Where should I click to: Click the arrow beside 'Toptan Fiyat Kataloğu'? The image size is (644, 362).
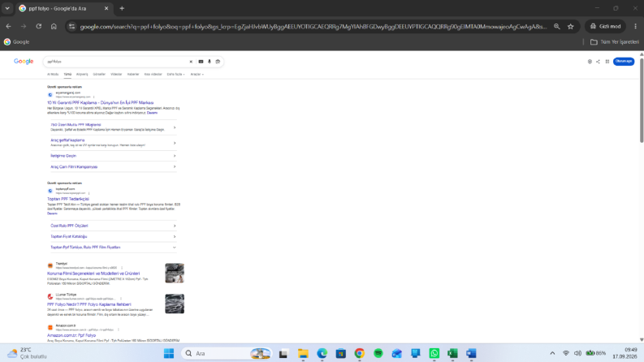click(x=174, y=237)
